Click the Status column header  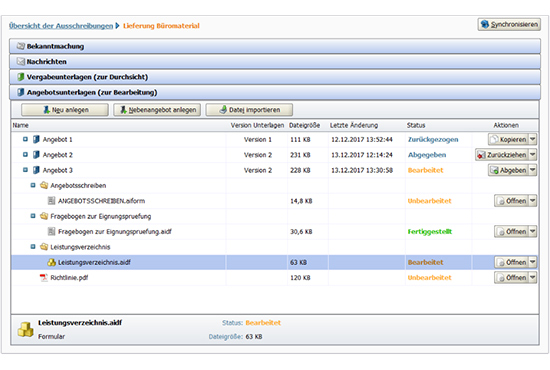[x=416, y=125]
